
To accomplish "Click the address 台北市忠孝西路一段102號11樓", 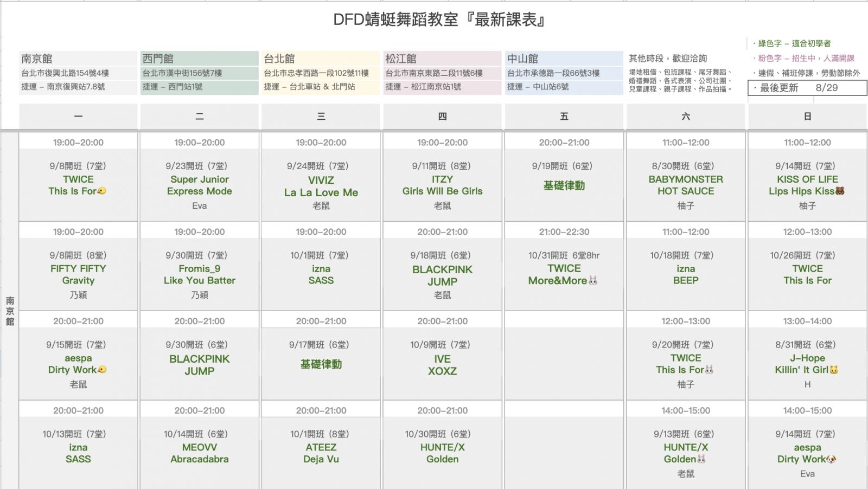I will (x=316, y=73).
